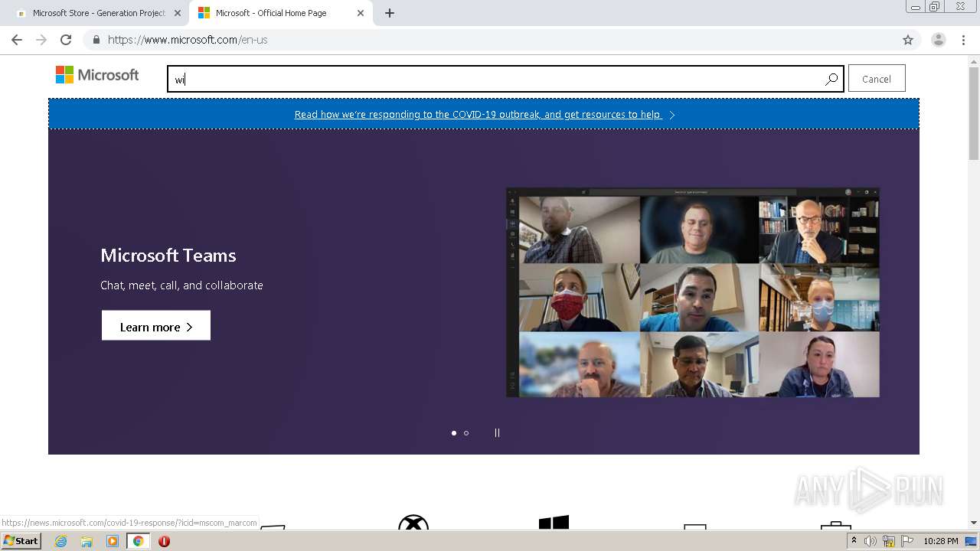The image size is (980, 551).
Task: Click the page scrollbar thumb
Action: coord(974,113)
